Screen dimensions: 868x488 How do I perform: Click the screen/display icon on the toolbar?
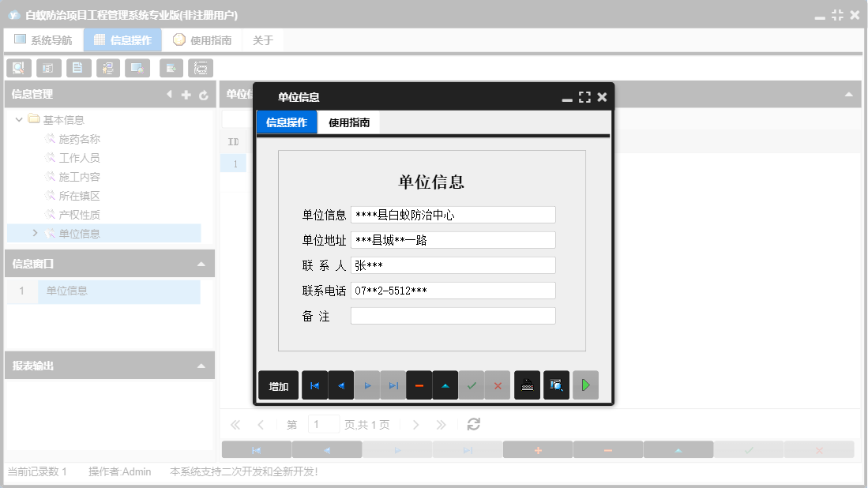click(x=137, y=68)
